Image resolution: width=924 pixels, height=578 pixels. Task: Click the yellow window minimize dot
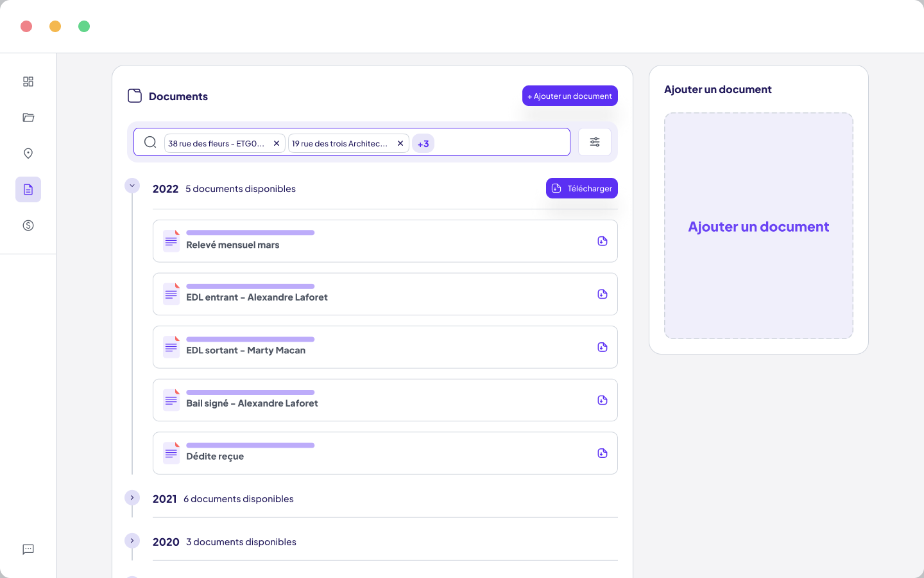click(x=55, y=26)
